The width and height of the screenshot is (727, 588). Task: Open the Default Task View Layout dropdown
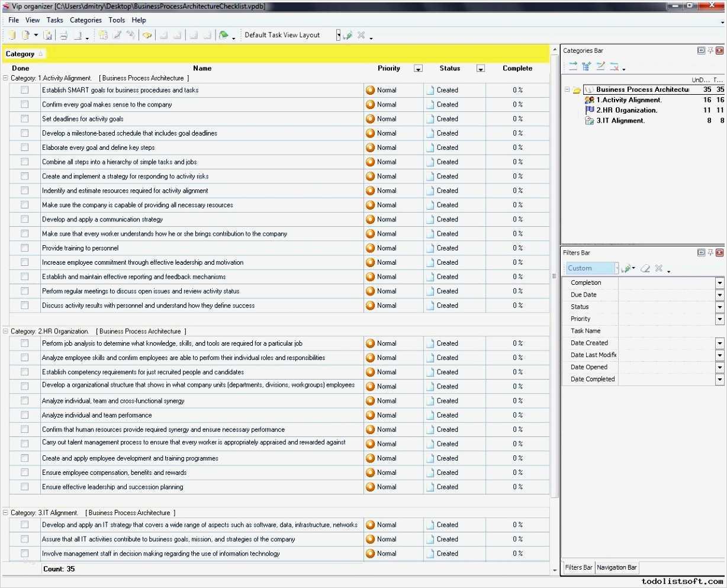tap(339, 35)
